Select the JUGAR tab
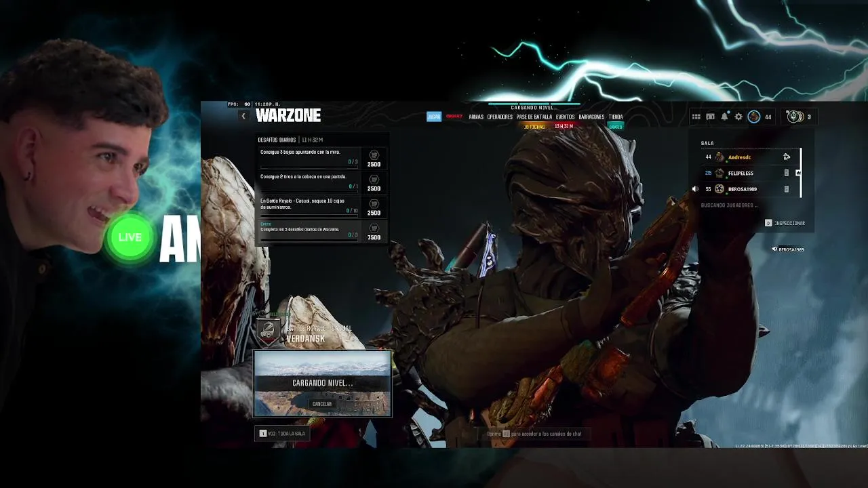 [434, 117]
